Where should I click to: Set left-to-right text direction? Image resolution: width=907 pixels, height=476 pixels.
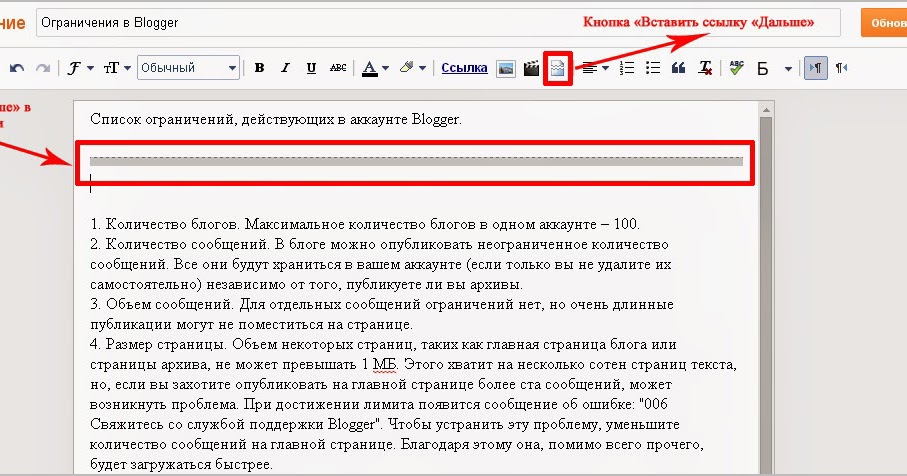(x=816, y=68)
